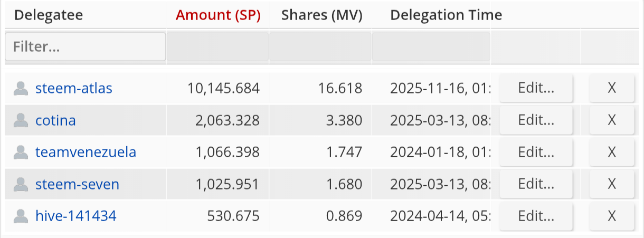Sort by the Shares (MV) column header

pyautogui.click(x=321, y=15)
